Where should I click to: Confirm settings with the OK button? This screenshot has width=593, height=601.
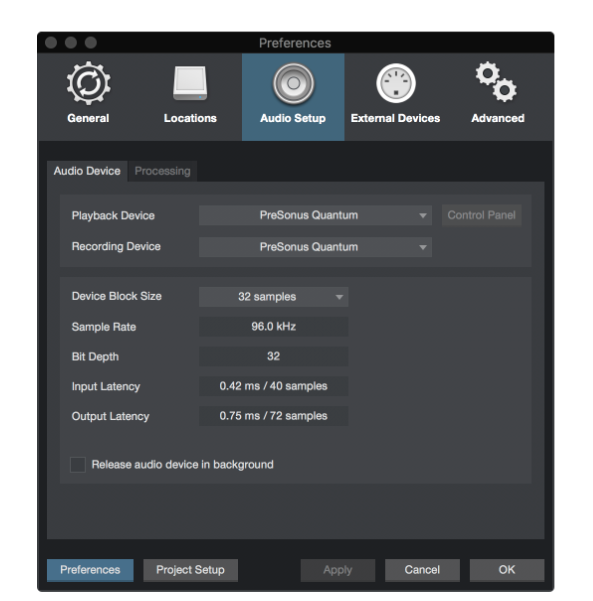pyautogui.click(x=507, y=570)
